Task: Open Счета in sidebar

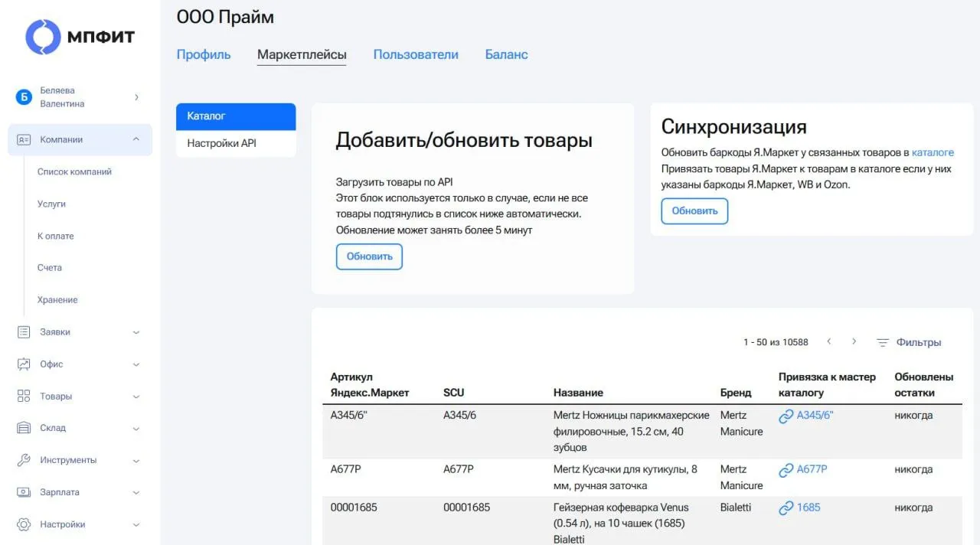Action: (50, 268)
